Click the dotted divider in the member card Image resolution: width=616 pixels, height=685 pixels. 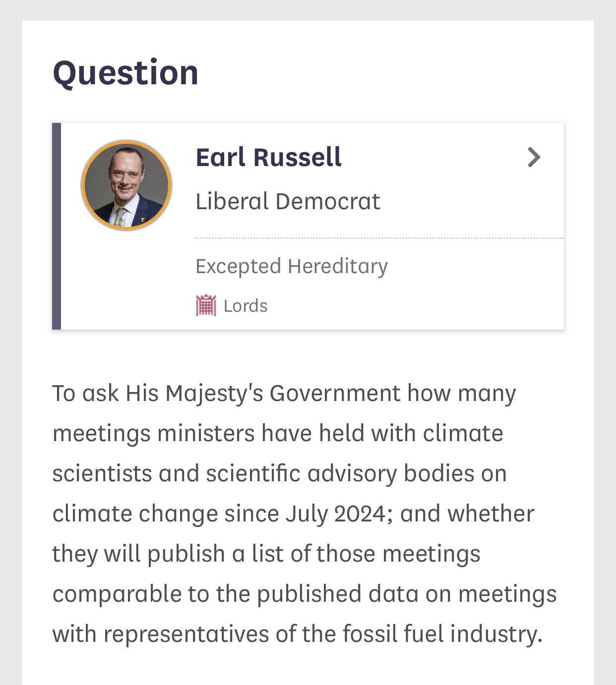[379, 238]
